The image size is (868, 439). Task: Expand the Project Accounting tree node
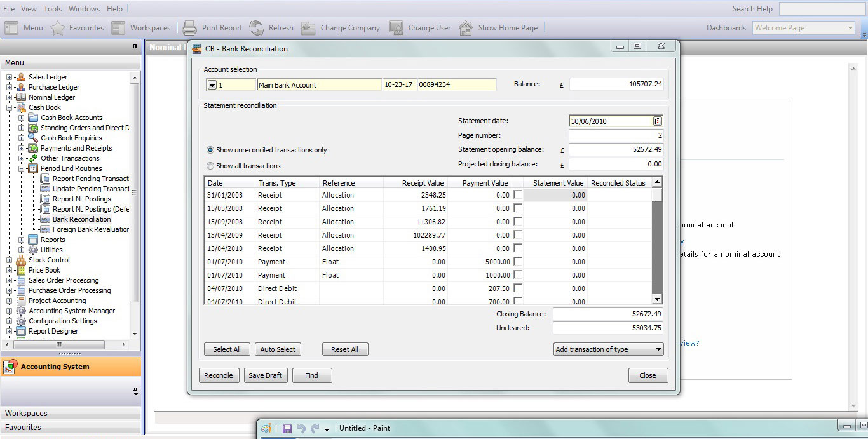9,301
